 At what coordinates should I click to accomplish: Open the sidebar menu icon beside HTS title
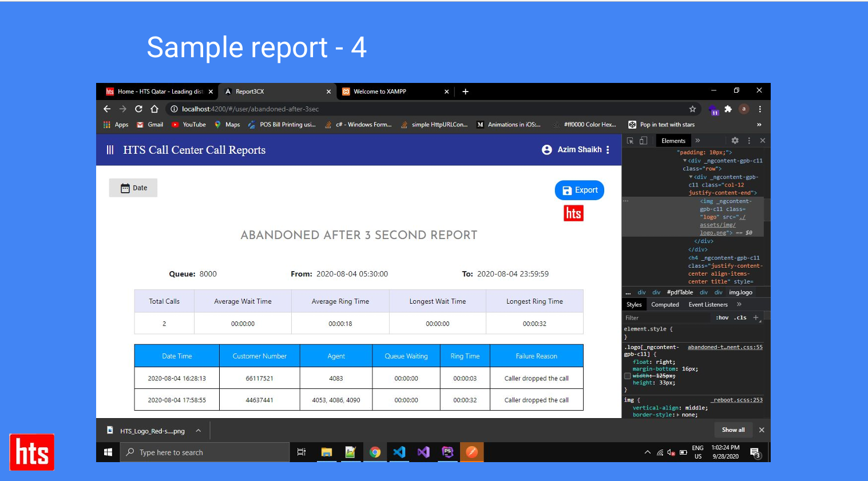[x=110, y=150]
